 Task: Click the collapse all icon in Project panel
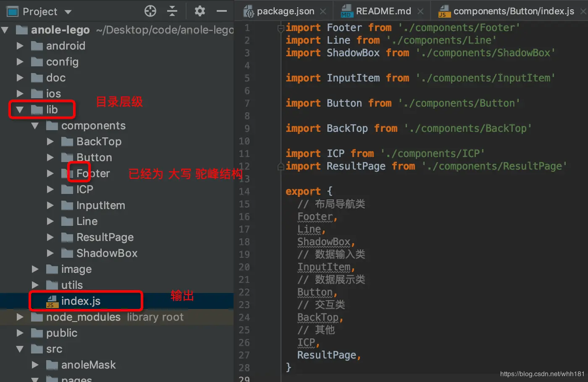[172, 11]
